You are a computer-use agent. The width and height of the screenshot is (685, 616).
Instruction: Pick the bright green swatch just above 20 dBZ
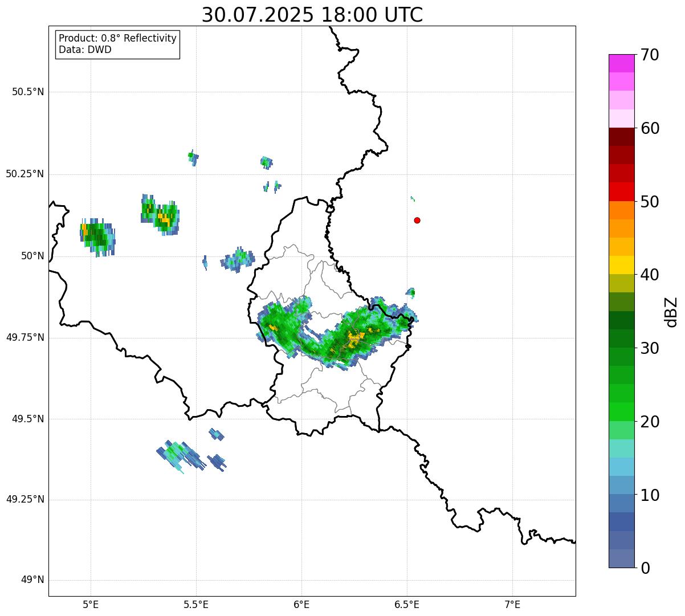click(x=621, y=411)
